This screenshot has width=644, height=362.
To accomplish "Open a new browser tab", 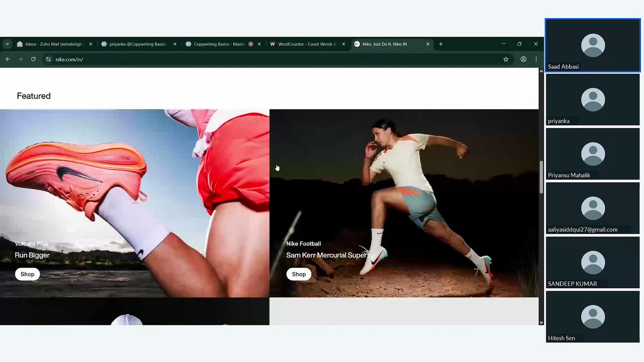I will [x=441, y=44].
